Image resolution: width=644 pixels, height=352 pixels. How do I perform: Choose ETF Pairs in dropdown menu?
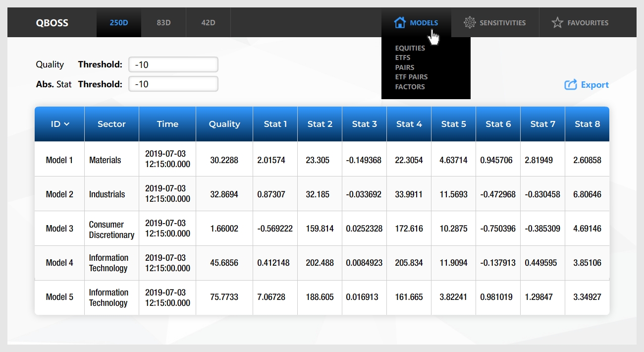click(411, 77)
